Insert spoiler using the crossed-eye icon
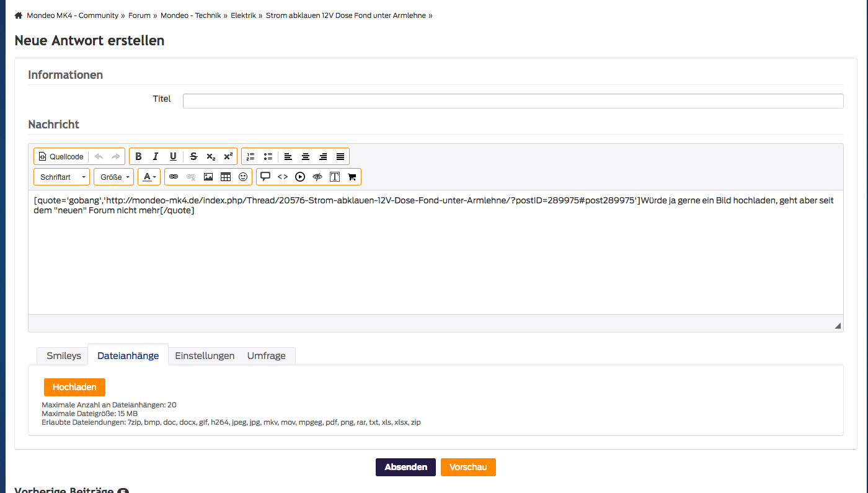868x493 pixels. click(317, 177)
